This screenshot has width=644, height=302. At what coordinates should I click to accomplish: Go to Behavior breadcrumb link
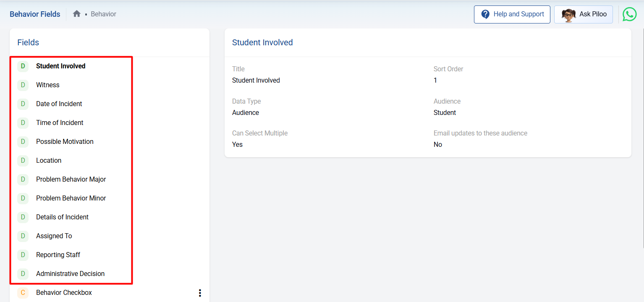pos(103,14)
